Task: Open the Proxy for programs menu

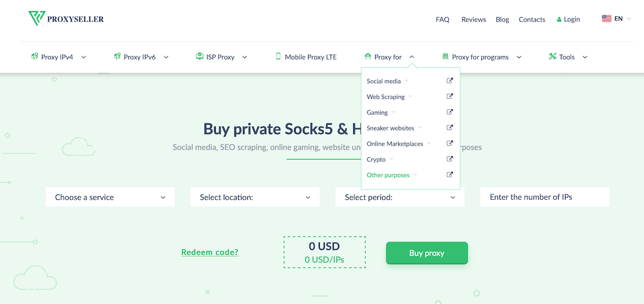Action: [481, 57]
